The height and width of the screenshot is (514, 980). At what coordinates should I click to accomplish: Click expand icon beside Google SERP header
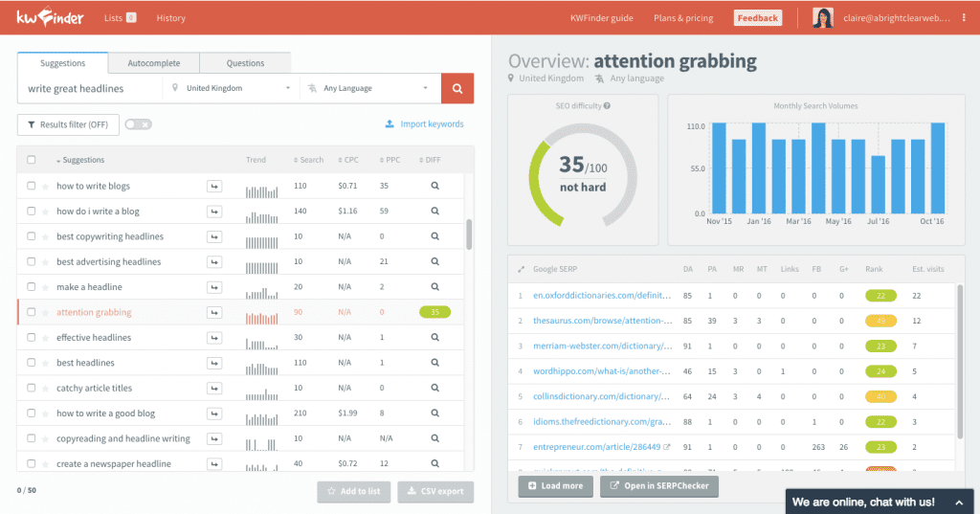pyautogui.click(x=521, y=269)
